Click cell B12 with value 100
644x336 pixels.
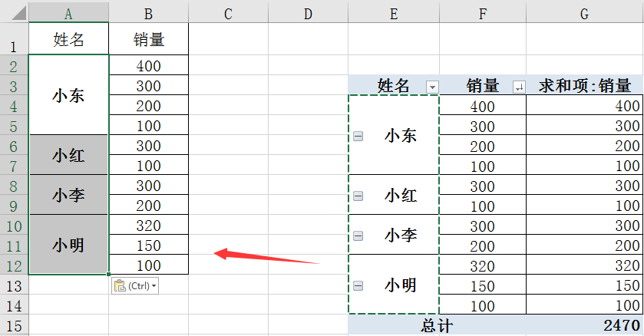[148, 265]
